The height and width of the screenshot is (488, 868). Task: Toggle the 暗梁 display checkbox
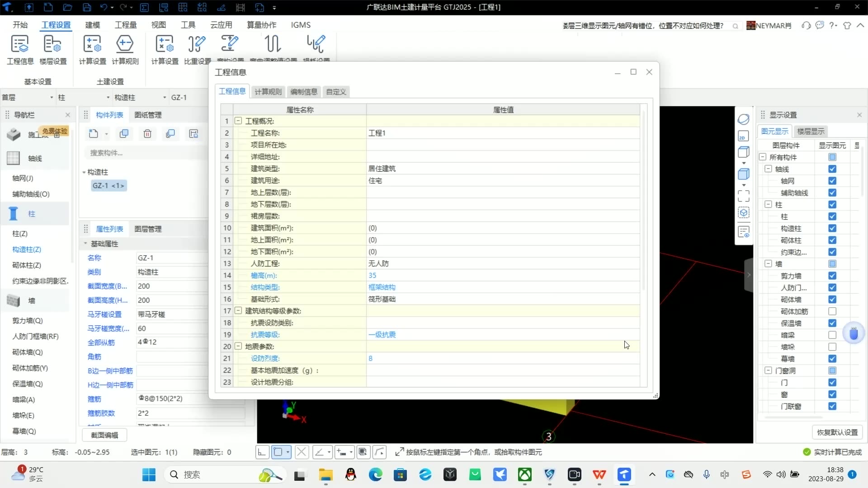[x=832, y=335]
